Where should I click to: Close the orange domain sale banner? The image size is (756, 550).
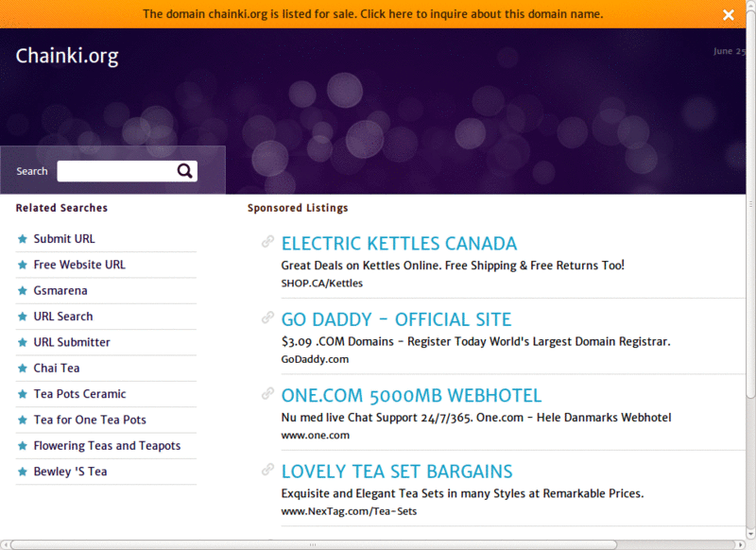point(728,14)
